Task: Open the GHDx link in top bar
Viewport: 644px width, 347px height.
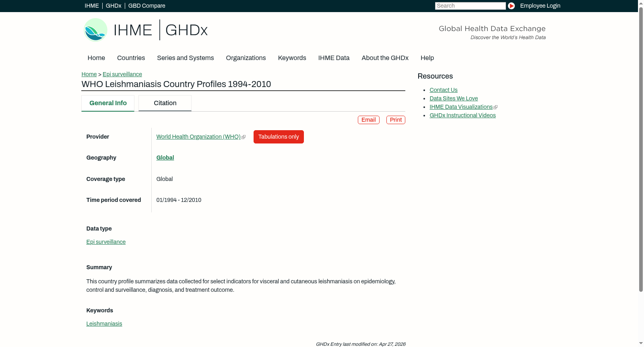Action: pos(114,6)
